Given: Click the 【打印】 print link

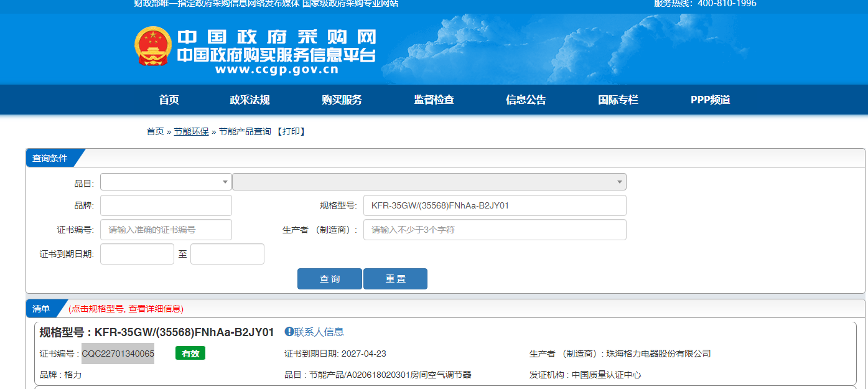Looking at the screenshot, I should [291, 131].
